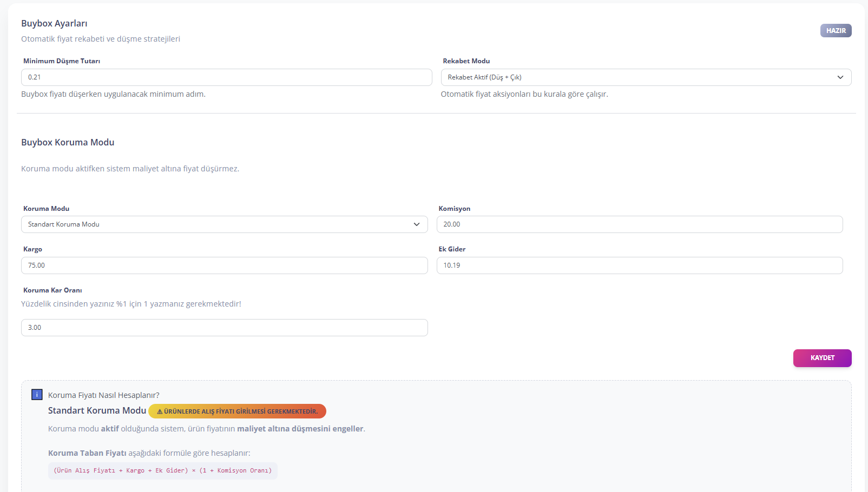Save settings with the KAYDET button

click(823, 358)
